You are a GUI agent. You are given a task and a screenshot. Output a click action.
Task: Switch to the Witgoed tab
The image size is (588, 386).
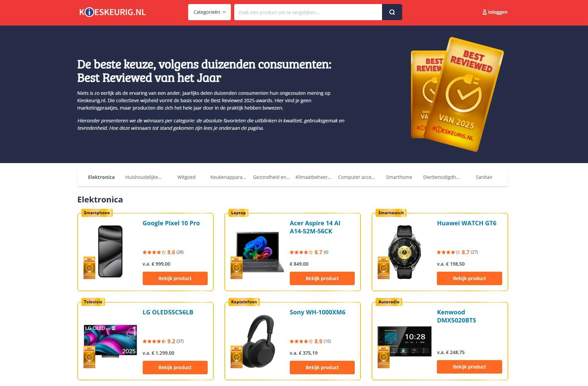click(x=186, y=177)
